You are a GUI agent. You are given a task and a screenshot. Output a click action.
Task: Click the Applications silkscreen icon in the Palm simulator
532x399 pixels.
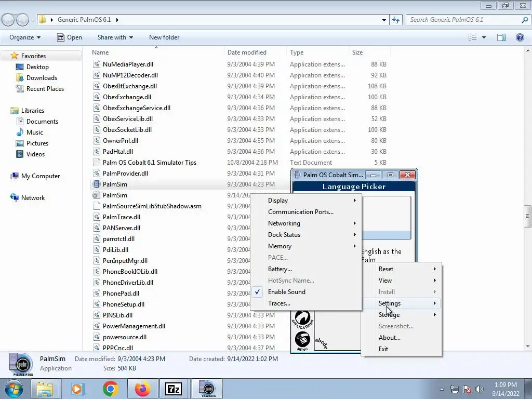coord(302,320)
